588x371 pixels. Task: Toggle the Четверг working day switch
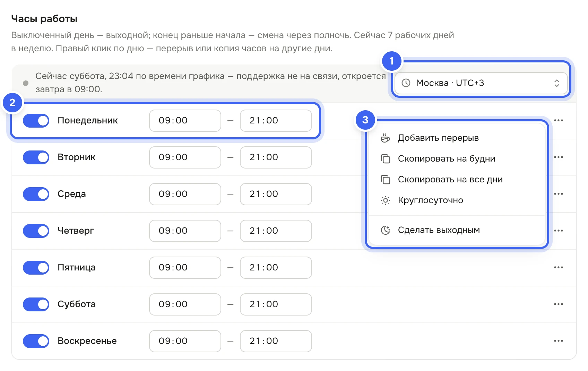36,231
